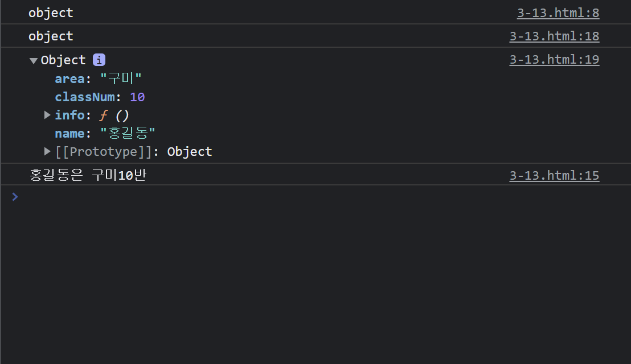Select the area property key
This screenshot has width=631, height=364.
coord(69,78)
